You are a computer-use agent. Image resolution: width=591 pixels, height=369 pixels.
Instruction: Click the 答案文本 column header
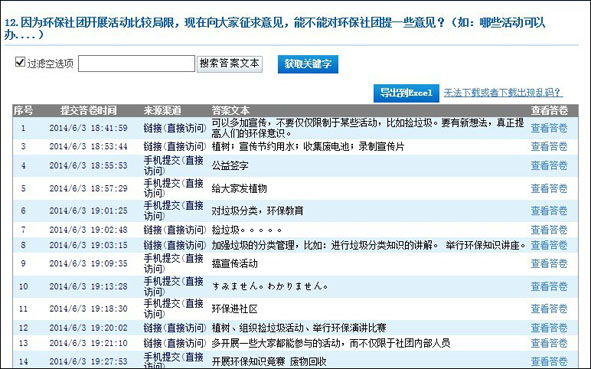230,110
